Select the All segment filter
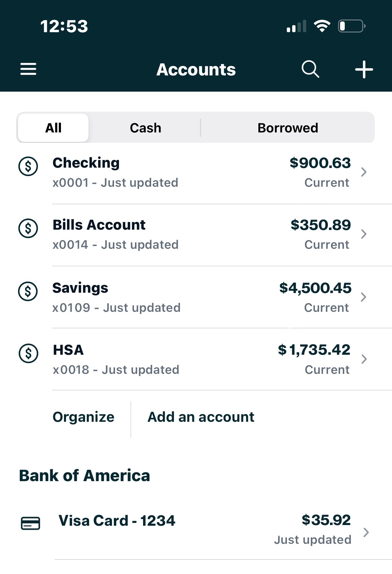Image resolution: width=392 pixels, height=574 pixels. click(x=53, y=128)
